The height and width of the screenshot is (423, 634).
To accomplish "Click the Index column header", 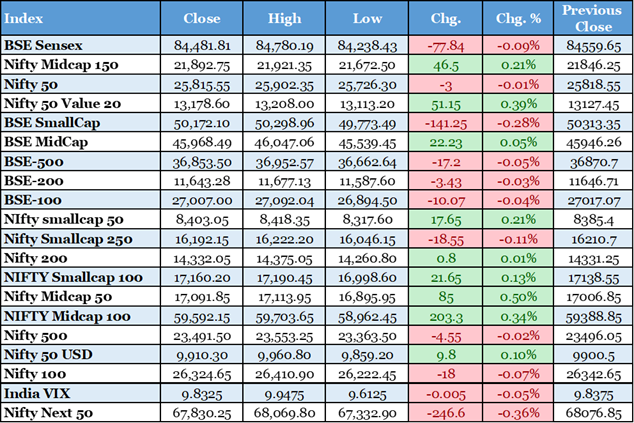I will (x=27, y=19).
